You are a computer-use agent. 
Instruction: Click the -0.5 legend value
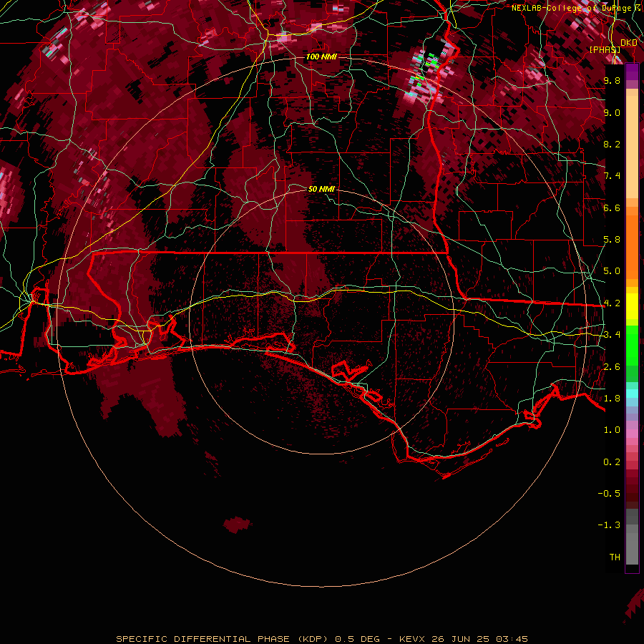609,494
